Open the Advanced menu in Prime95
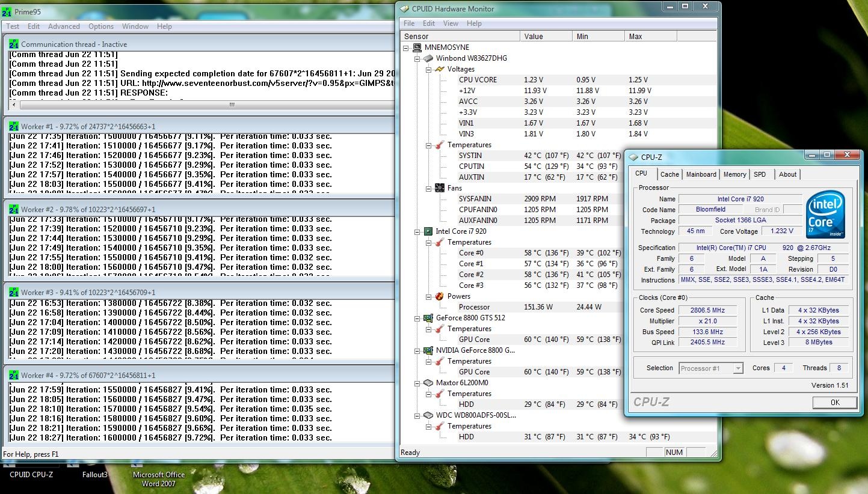The image size is (868, 494). [64, 26]
